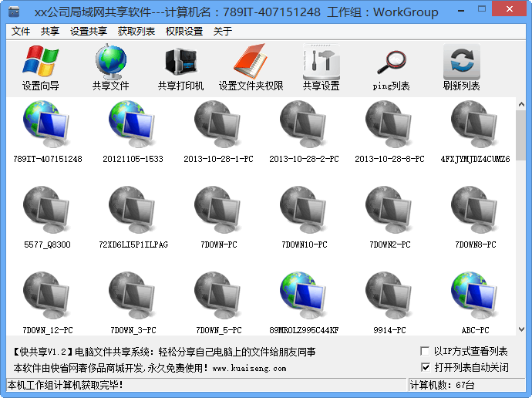Viewport: 532px width, 398px height.
Task: Select computer 4FXJYMJDZ4CUMZ6
Action: click(x=475, y=132)
